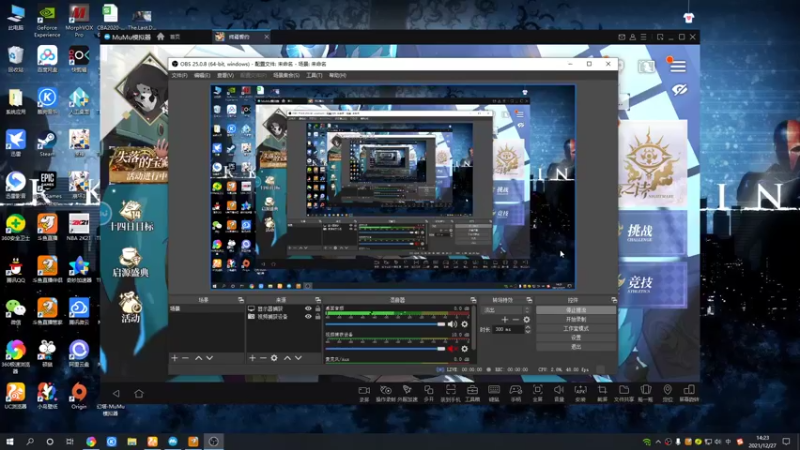
Task: Toggle lock of 视频捕获设备 source
Action: (318, 316)
